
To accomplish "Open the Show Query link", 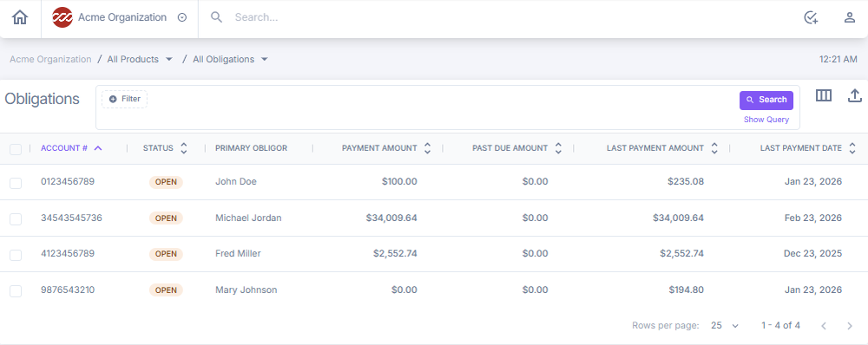I will pos(766,120).
